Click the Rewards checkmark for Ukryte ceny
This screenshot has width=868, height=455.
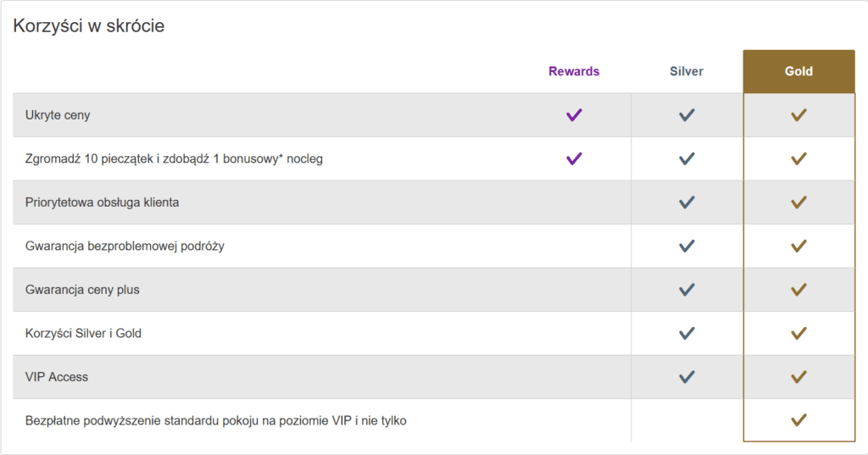coord(574,115)
